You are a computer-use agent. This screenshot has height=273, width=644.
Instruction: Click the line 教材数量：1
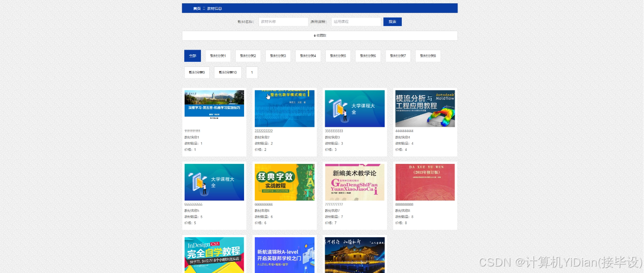click(193, 143)
